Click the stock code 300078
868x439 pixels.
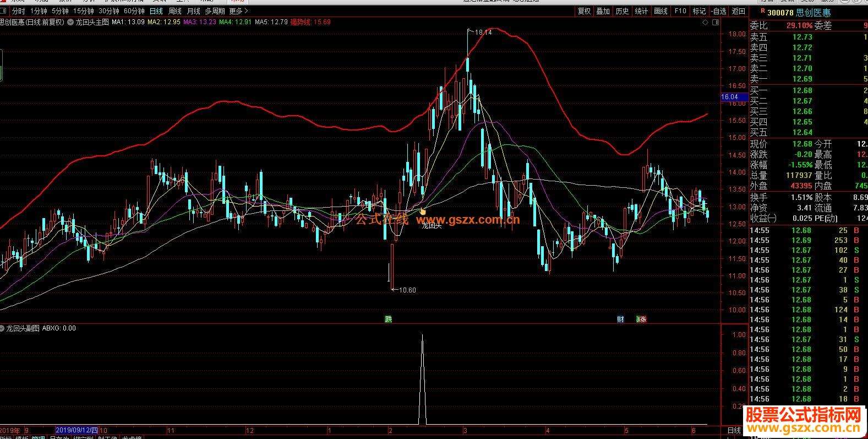coord(780,12)
